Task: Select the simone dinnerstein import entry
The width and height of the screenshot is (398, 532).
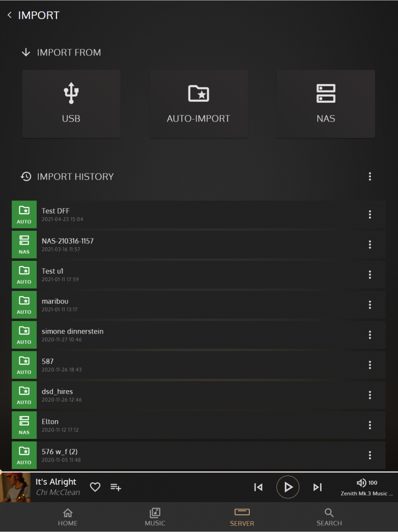Action: click(198, 335)
